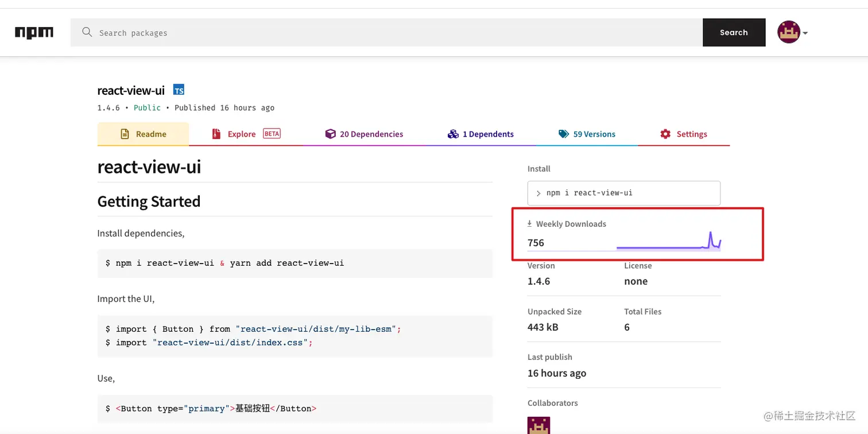This screenshot has height=434, width=868.
Task: Expand the account dropdown caret
Action: pyautogui.click(x=805, y=33)
